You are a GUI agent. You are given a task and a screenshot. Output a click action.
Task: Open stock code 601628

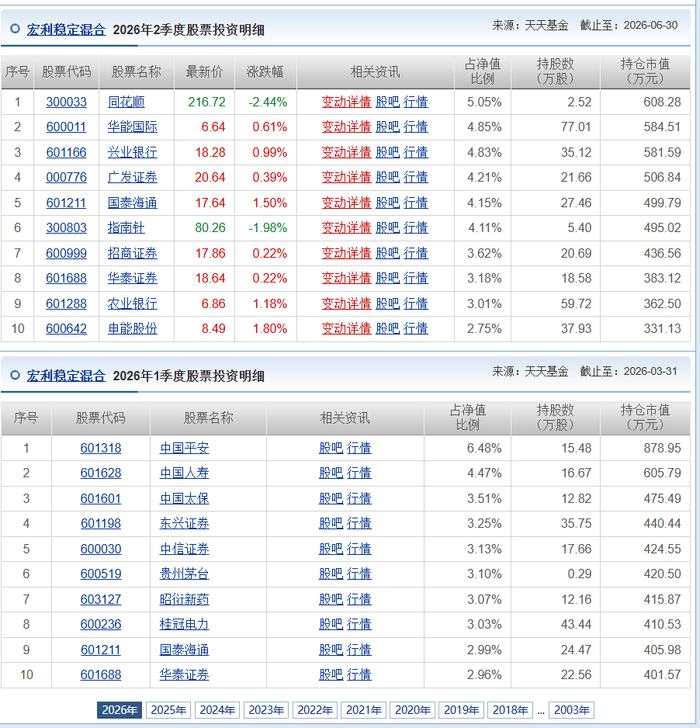pyautogui.click(x=101, y=473)
